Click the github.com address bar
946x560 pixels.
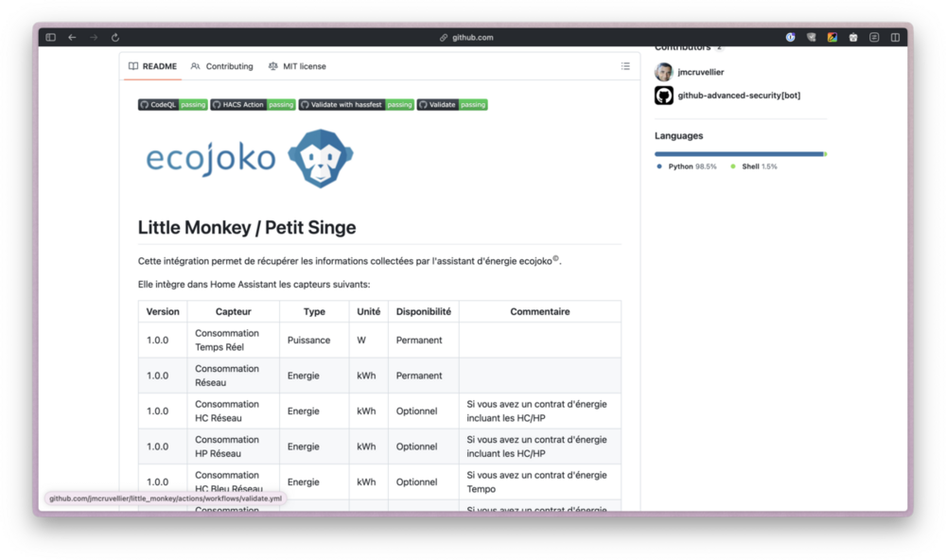pyautogui.click(x=466, y=38)
